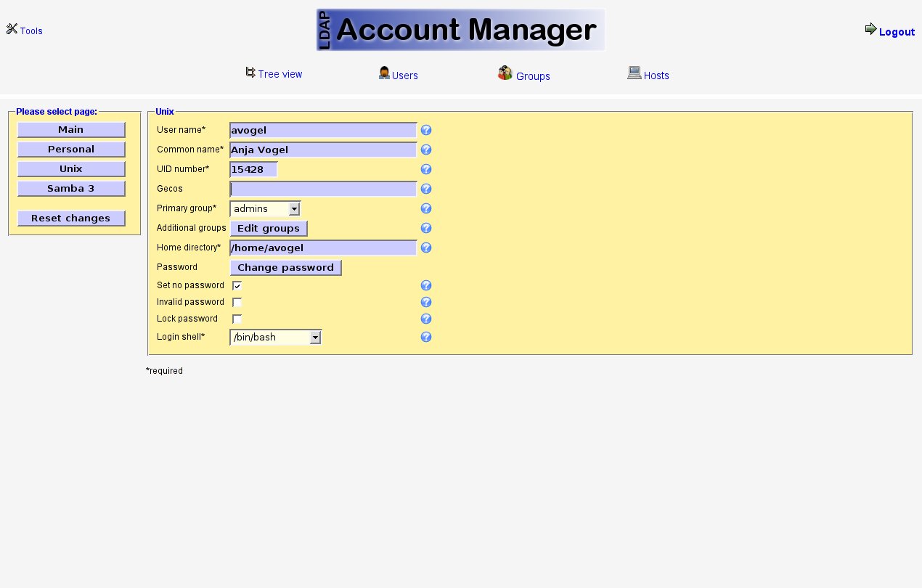Click the Edit groups button

269,229
